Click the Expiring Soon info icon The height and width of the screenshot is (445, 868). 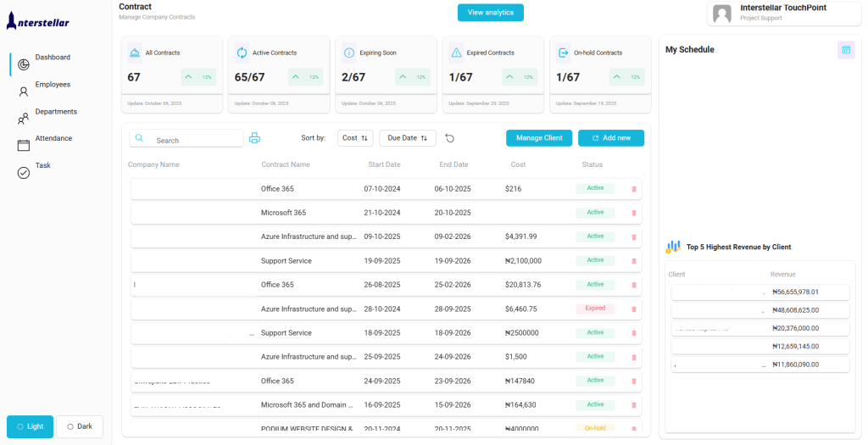(x=349, y=53)
